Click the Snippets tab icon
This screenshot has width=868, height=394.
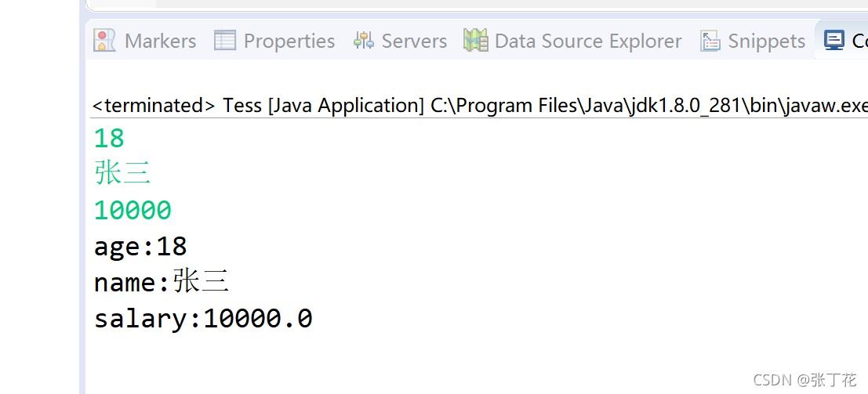[710, 41]
